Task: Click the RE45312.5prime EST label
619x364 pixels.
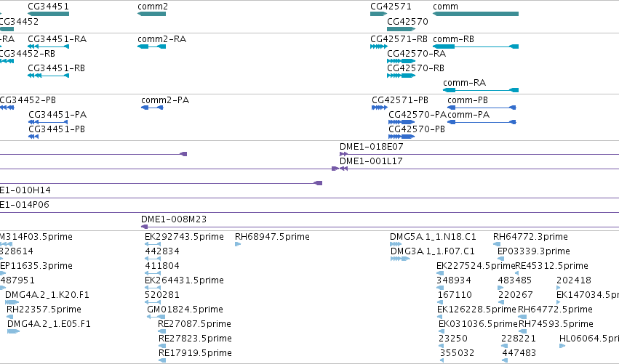Action: pyautogui.click(x=552, y=266)
